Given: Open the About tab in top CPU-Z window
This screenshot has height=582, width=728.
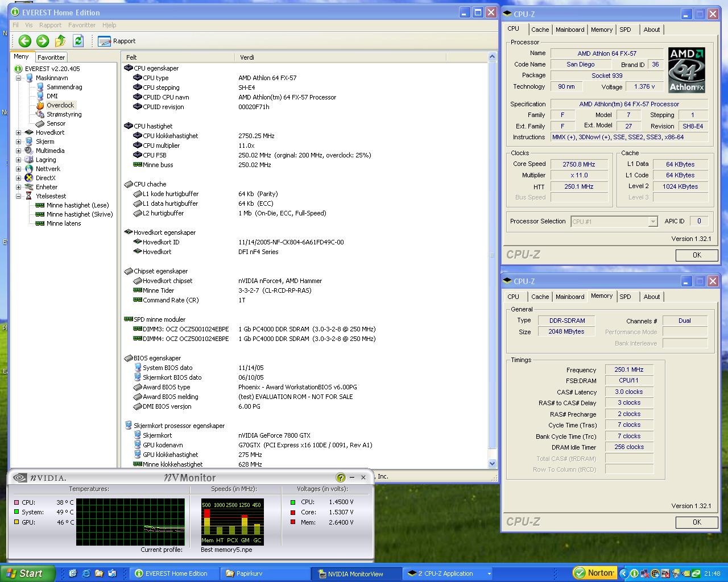Looking at the screenshot, I should tap(652, 30).
